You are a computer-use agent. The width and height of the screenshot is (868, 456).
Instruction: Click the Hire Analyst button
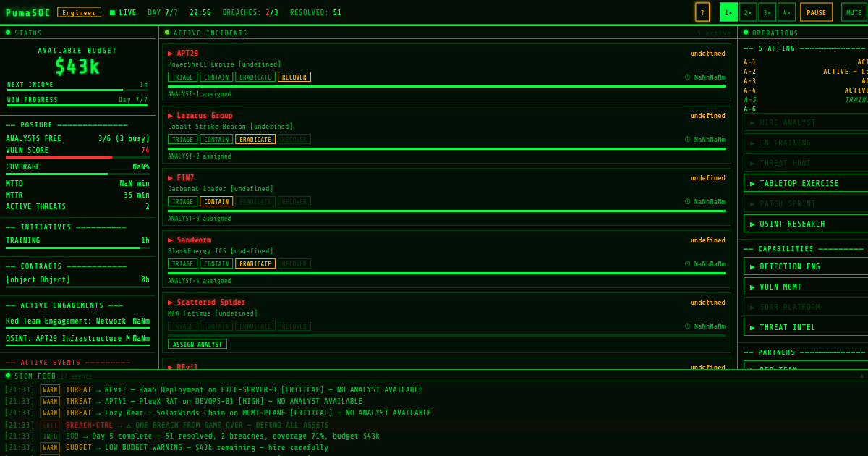pyautogui.click(x=806, y=122)
